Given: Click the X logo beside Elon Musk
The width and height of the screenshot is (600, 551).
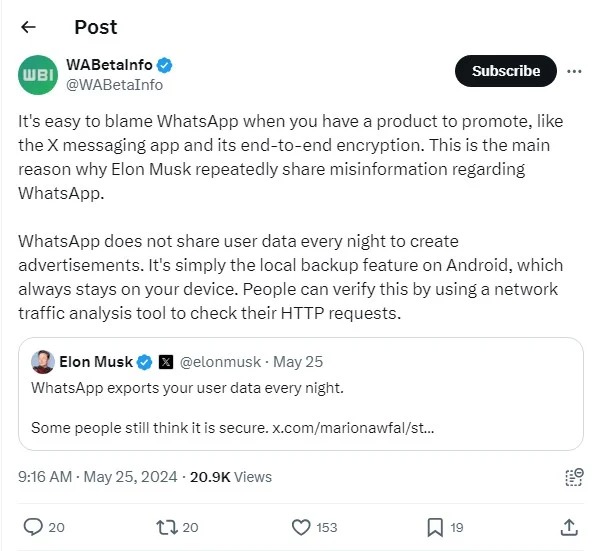Looking at the screenshot, I should 166,362.
